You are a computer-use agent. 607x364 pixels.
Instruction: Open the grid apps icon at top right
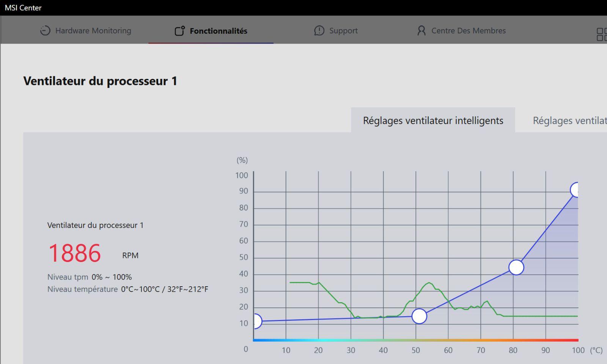point(601,34)
